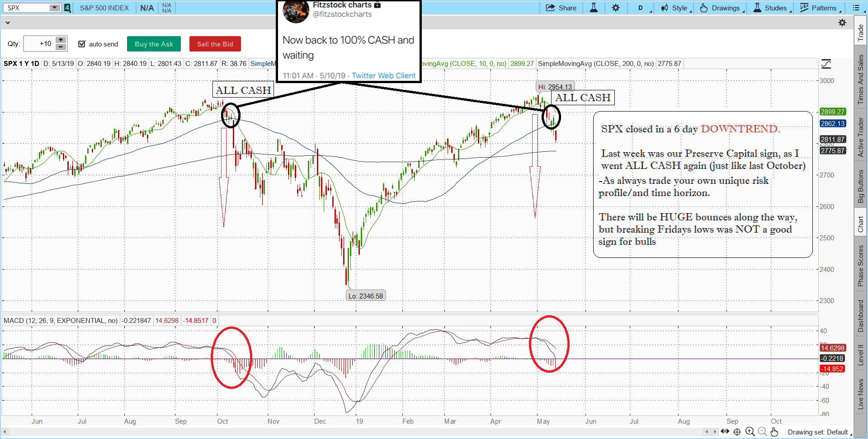Open the Studies menu
This screenshot has height=439, width=868.
point(771,8)
